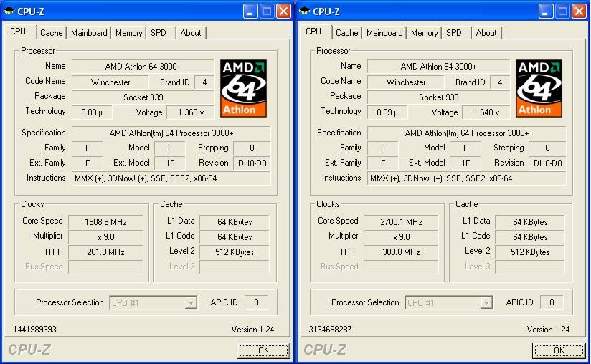Click Version 1.24 label in right window

pos(548,330)
